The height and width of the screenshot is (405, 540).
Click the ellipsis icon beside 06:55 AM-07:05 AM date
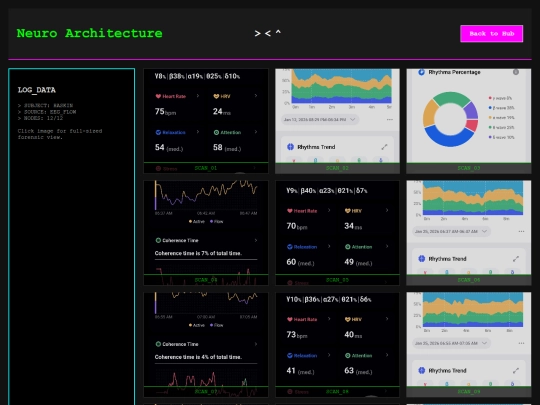pos(521,343)
